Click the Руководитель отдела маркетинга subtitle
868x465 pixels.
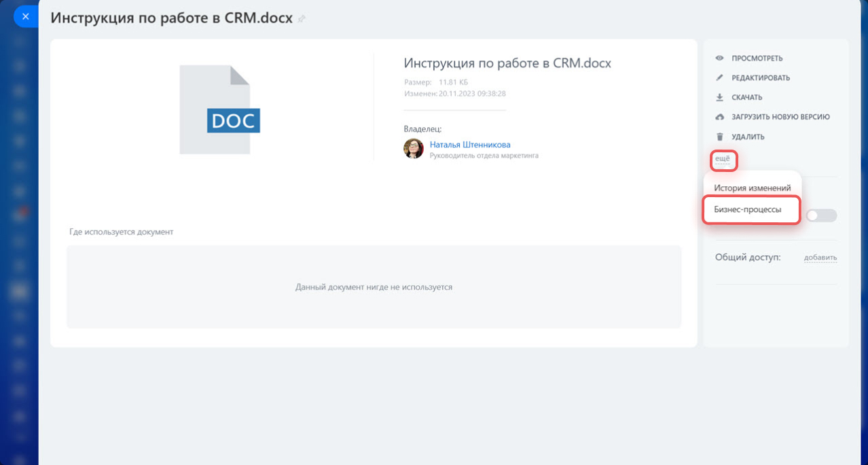[x=484, y=156]
